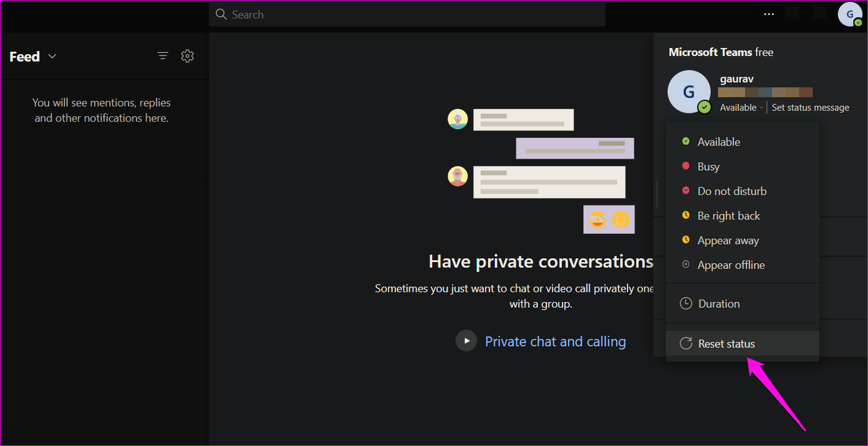Set status to Busy

(743, 167)
